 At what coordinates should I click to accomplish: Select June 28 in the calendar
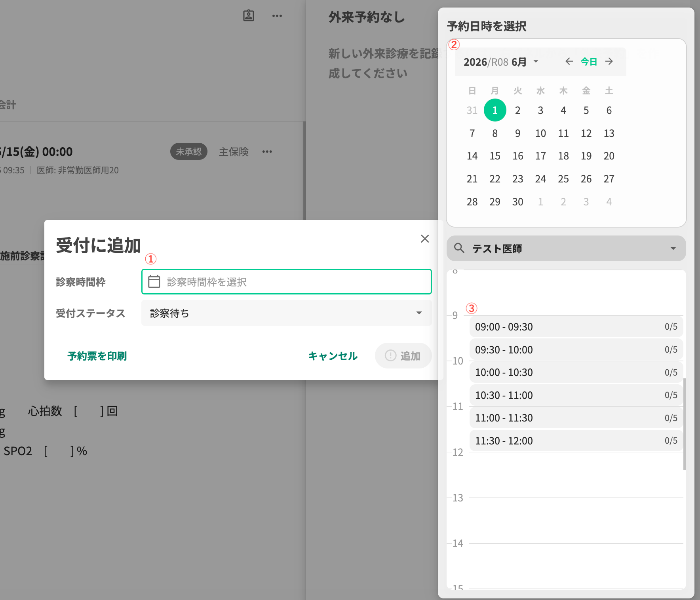(x=472, y=202)
